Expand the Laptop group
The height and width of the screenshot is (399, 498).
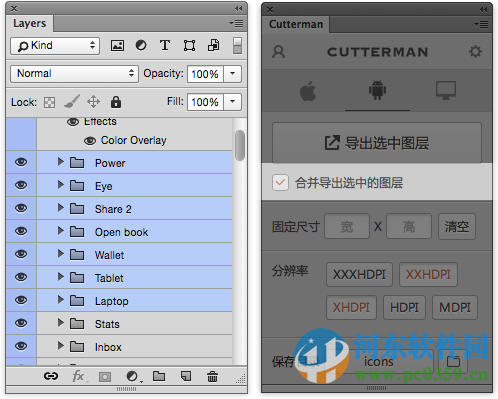coord(60,300)
